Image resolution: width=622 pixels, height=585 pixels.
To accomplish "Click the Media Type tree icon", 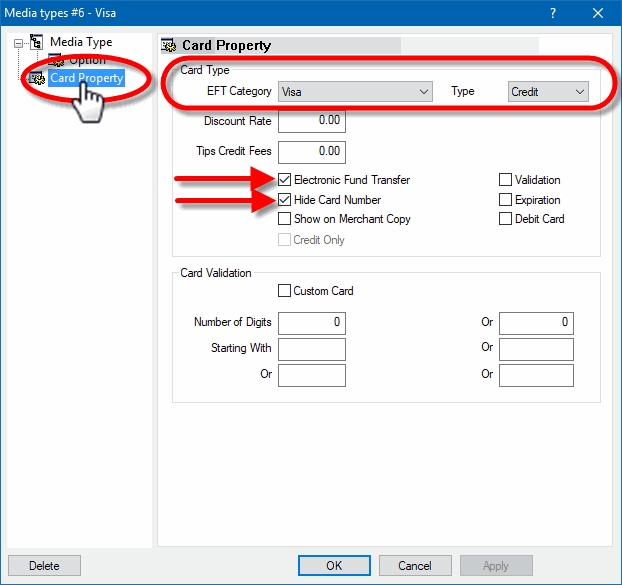I will click(37, 42).
